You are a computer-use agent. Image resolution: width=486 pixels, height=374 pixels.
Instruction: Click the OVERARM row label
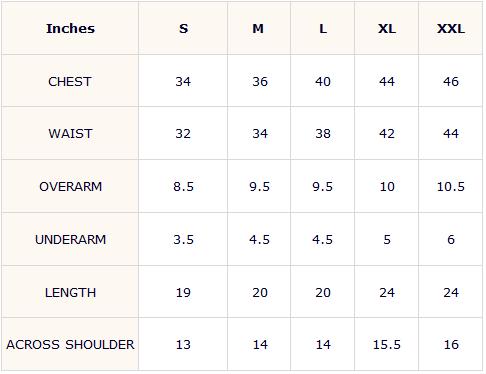click(x=71, y=187)
